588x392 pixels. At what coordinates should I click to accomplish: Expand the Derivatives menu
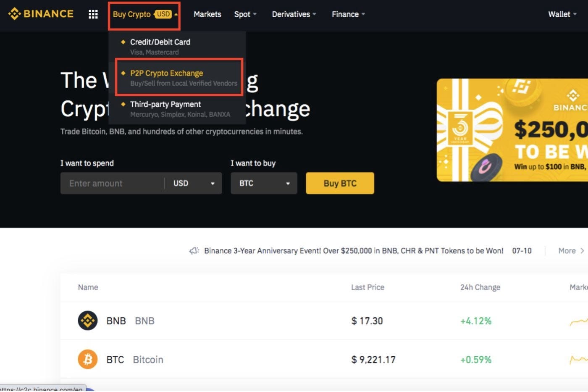[294, 14]
